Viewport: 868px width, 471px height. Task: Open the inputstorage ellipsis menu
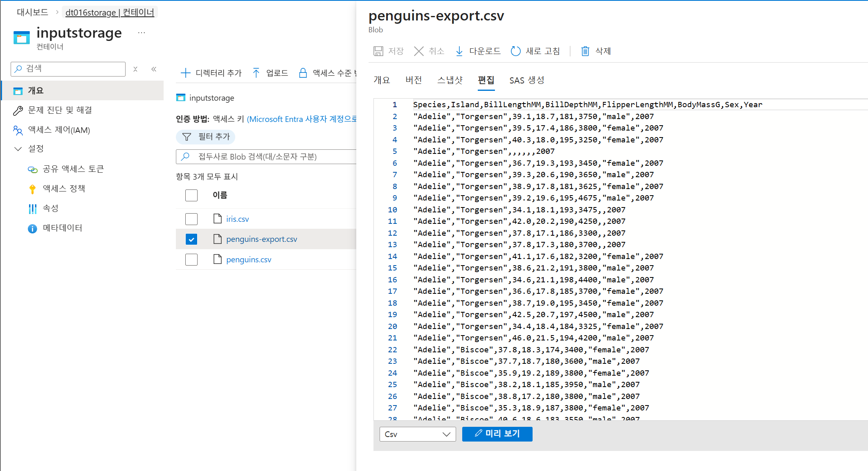(x=142, y=33)
